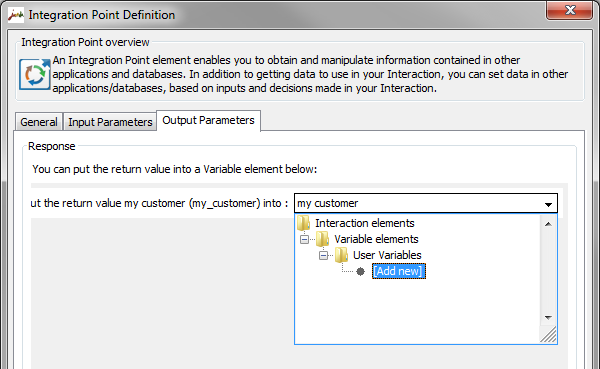Viewport: 600px width, 369px height.
Task: Open the Input Parameters tab
Action: (x=110, y=122)
